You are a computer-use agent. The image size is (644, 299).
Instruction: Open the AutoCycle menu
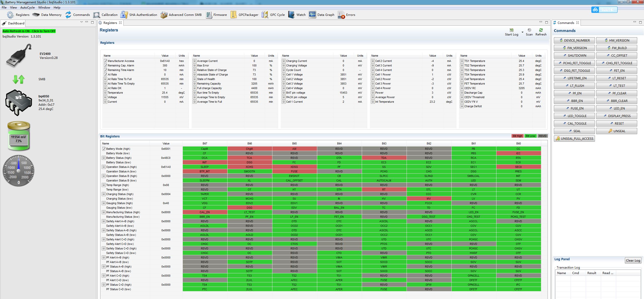(x=27, y=8)
